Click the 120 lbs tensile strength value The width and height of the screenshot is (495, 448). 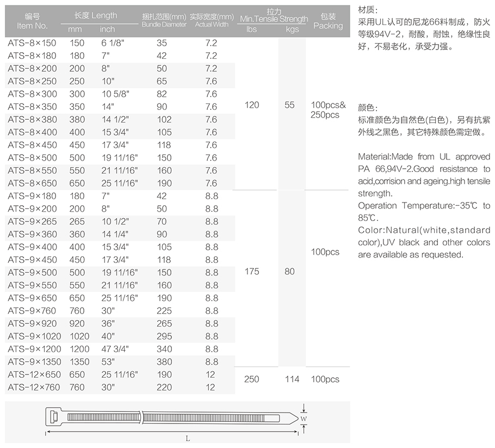point(252,105)
